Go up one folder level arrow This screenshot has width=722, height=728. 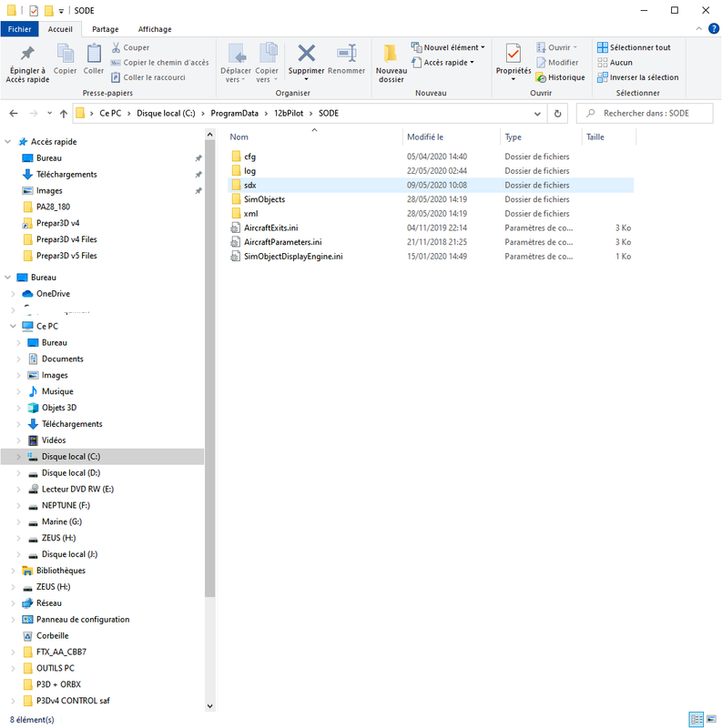click(64, 113)
